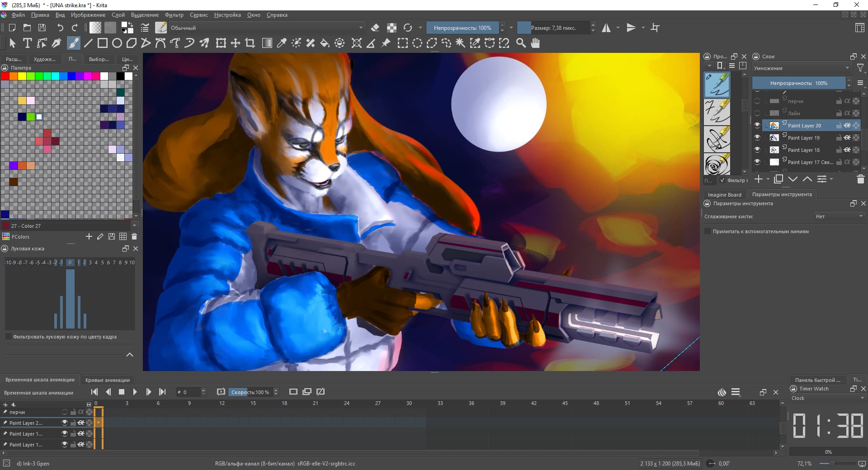The image size is (868, 470).
Task: Open the Фильтр menu
Action: point(174,15)
